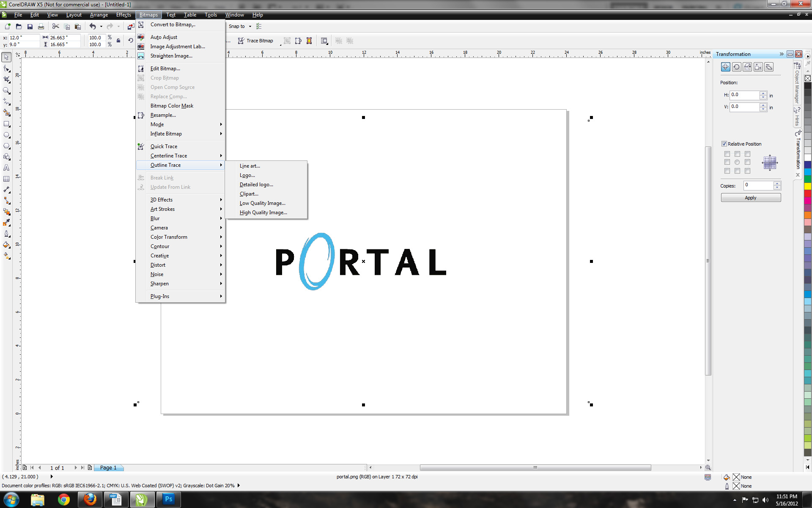Screen dimensions: 812x508
Task: Check the middle-right anchor point checkbox
Action: 747,162
